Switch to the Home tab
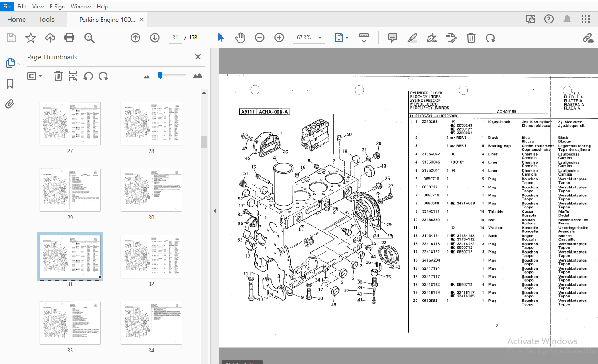 click(x=16, y=20)
